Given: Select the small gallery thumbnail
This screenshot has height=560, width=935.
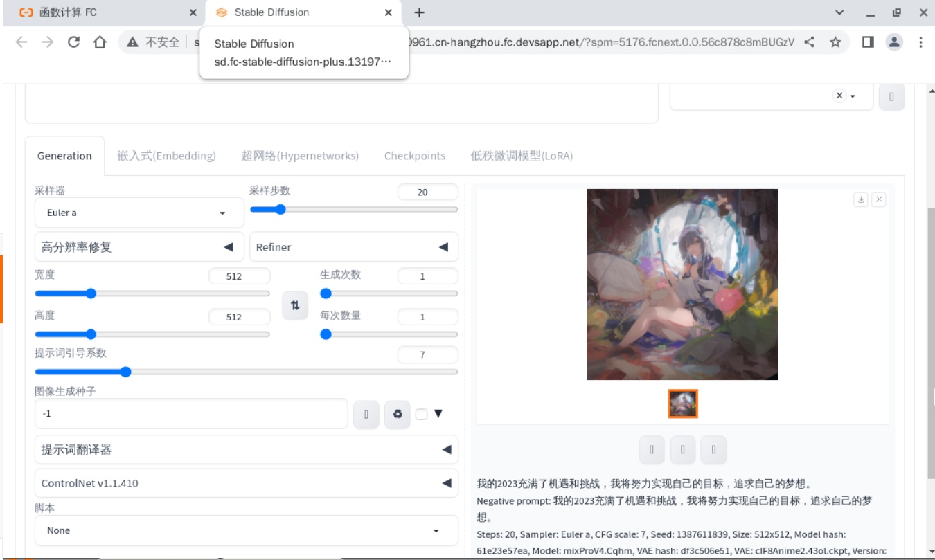Looking at the screenshot, I should pos(683,404).
